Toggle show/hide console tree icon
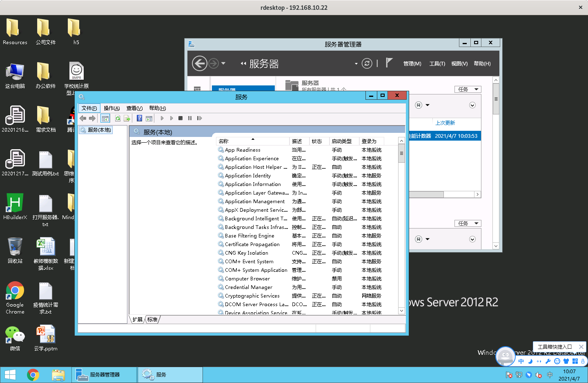The image size is (588, 383). (105, 118)
